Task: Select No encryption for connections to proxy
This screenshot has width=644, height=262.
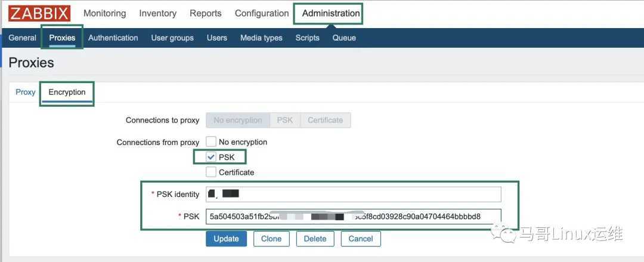Action: (238, 120)
